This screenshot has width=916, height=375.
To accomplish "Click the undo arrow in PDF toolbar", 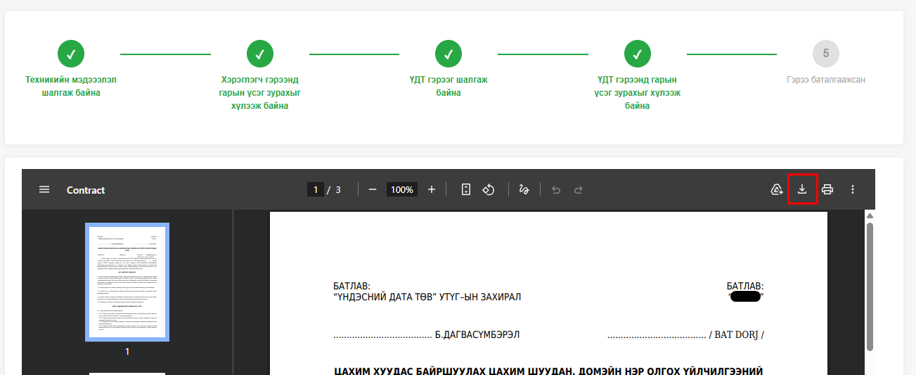I will (556, 190).
